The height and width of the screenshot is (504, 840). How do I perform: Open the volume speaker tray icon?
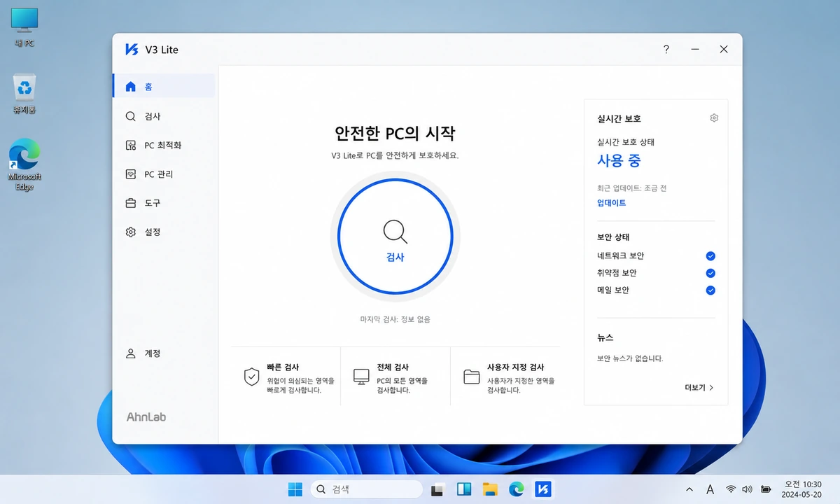[748, 489]
